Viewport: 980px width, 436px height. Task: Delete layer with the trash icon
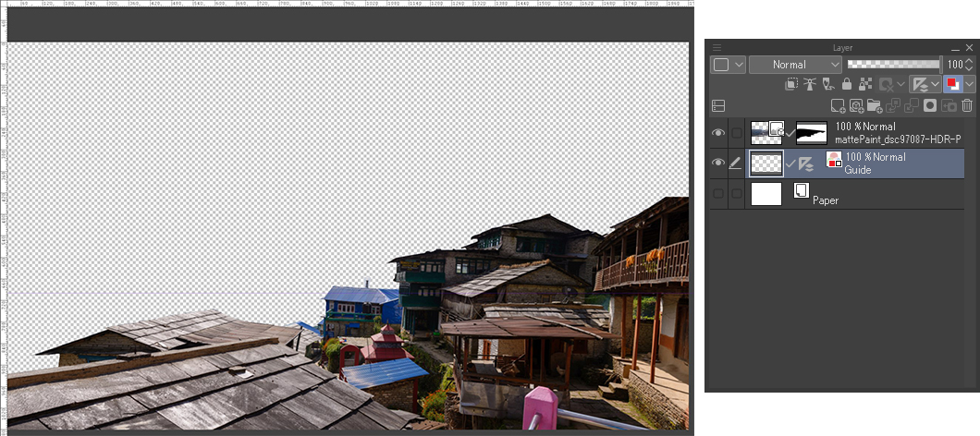click(x=967, y=106)
